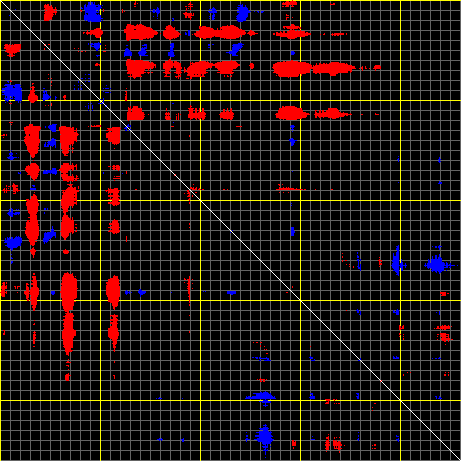
Task: Click where the diagonal crosses the first yellow intersection
Action: (100, 100)
